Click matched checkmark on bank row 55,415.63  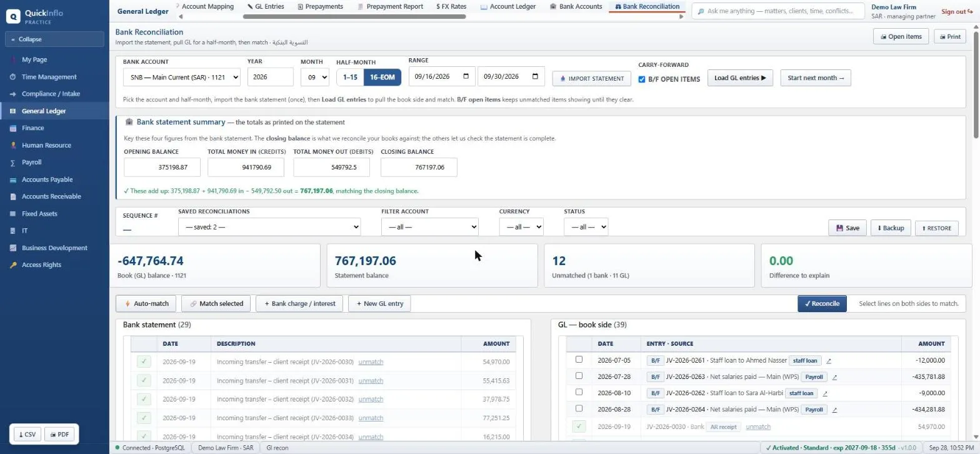tap(144, 380)
